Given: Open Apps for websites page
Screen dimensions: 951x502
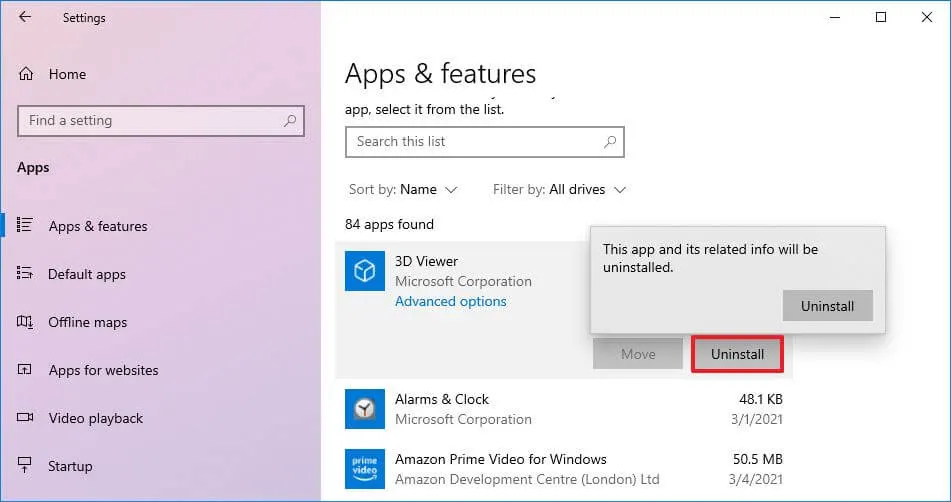Looking at the screenshot, I should 103,370.
